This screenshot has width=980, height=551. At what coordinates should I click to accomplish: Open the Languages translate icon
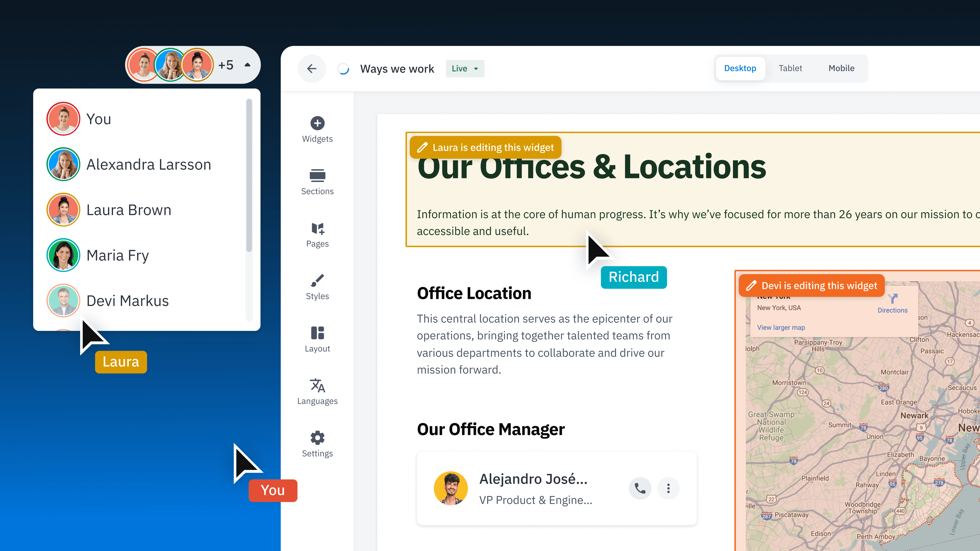317,385
